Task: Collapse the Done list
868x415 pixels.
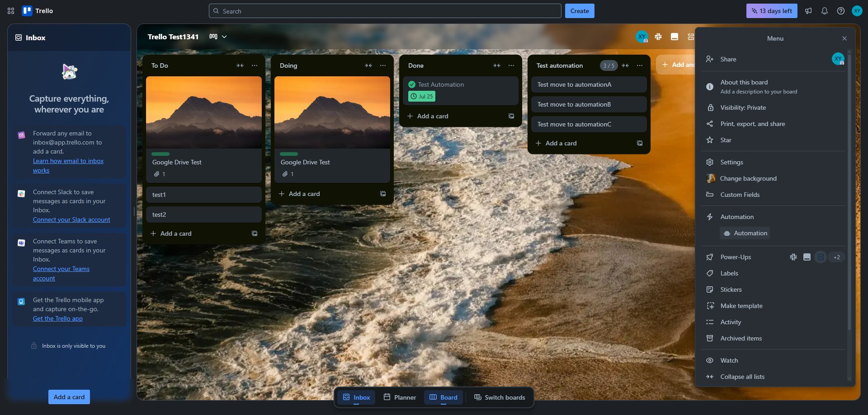Action: tap(497, 65)
